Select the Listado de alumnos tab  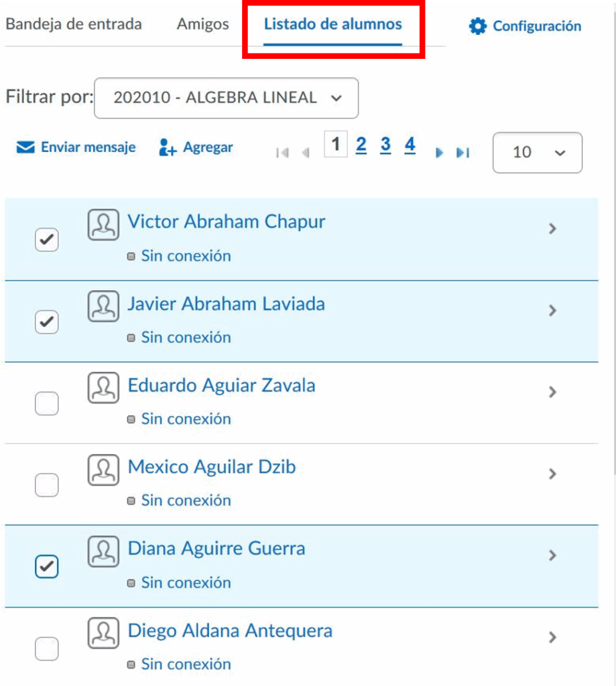332,25
